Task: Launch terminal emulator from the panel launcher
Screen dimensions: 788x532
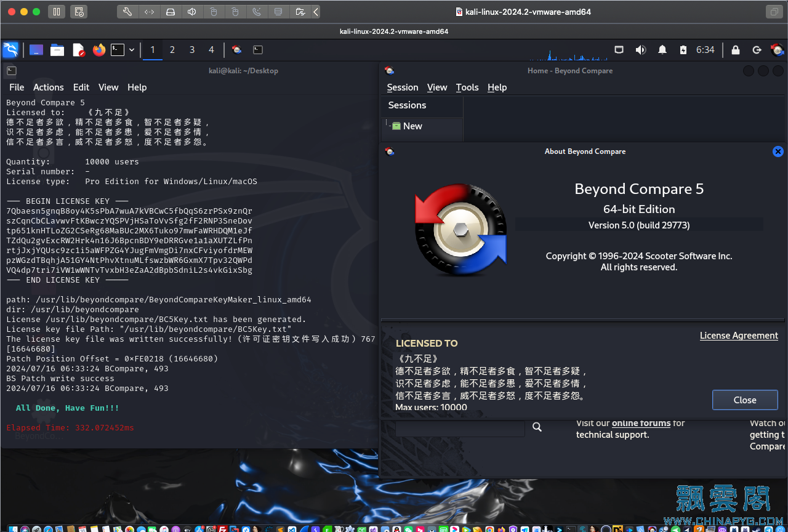Action: click(118, 50)
